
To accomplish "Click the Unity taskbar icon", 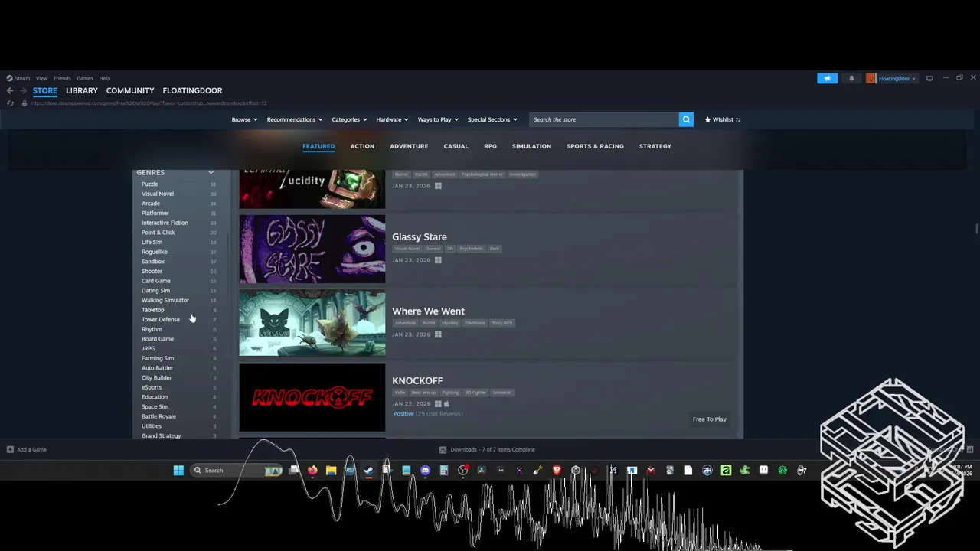I will pos(576,470).
